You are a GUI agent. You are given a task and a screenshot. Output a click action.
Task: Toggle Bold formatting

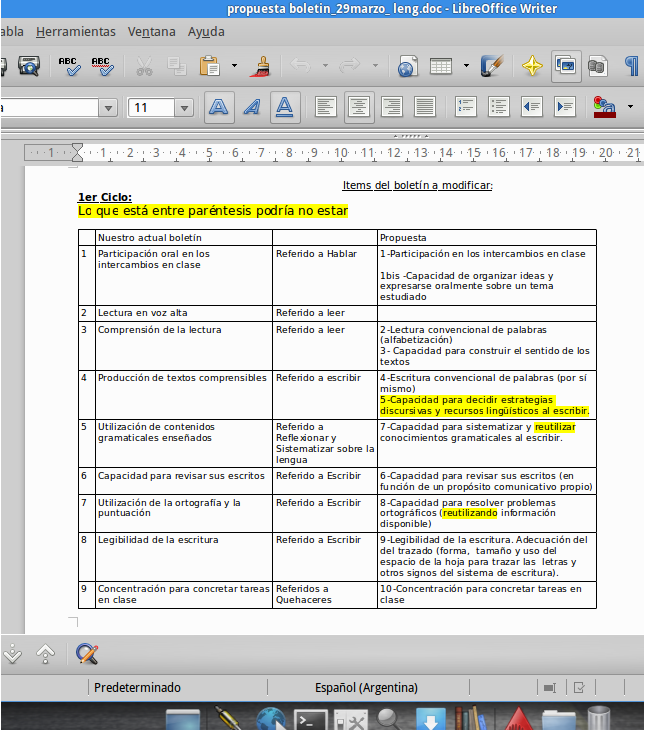click(219, 107)
